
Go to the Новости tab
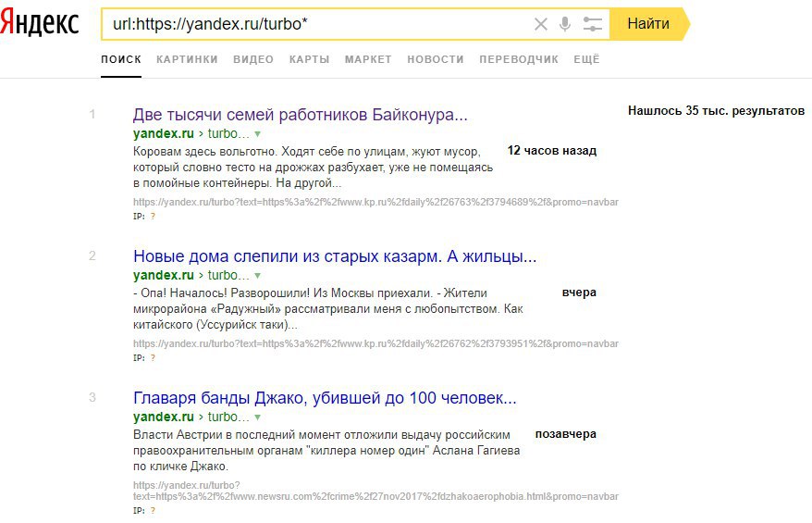(436, 59)
